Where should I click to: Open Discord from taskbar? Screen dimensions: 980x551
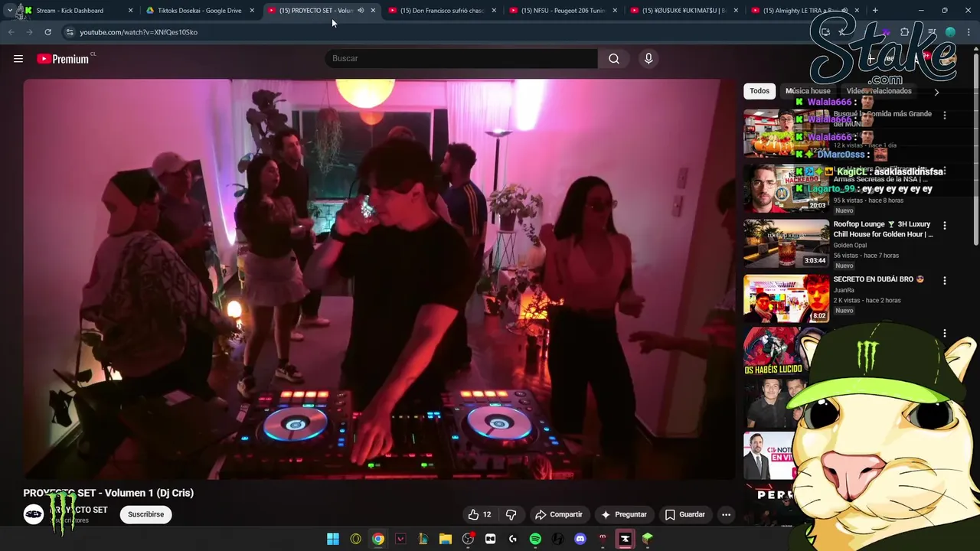tap(580, 539)
